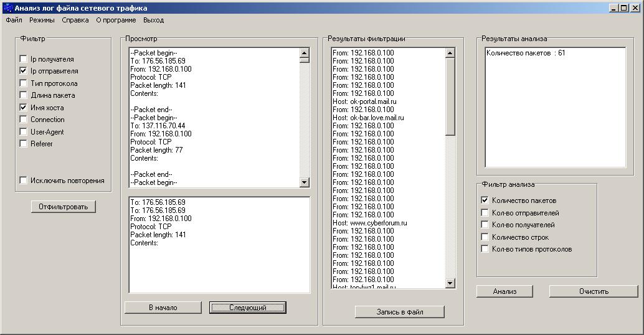Image resolution: width=644 pixels, height=335 pixels.
Task: Open the Справка menu
Action: click(x=75, y=20)
